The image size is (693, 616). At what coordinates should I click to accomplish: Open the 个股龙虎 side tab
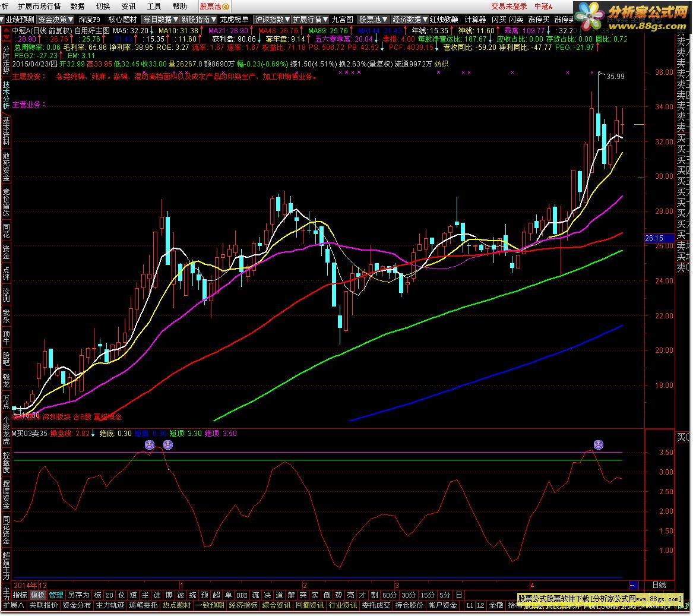[6, 429]
